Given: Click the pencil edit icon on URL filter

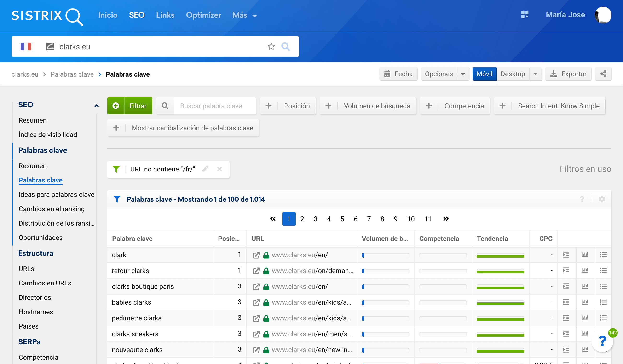Looking at the screenshot, I should coord(205,169).
